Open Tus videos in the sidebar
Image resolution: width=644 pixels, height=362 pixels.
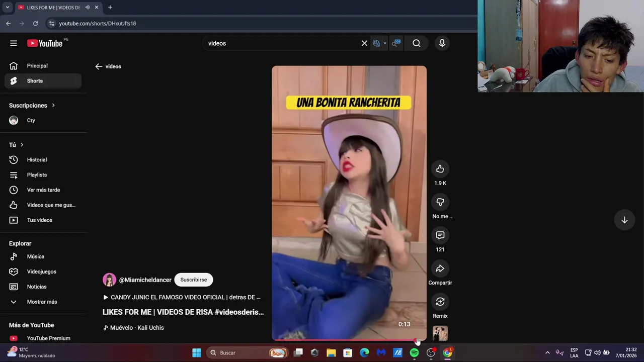tap(43, 220)
